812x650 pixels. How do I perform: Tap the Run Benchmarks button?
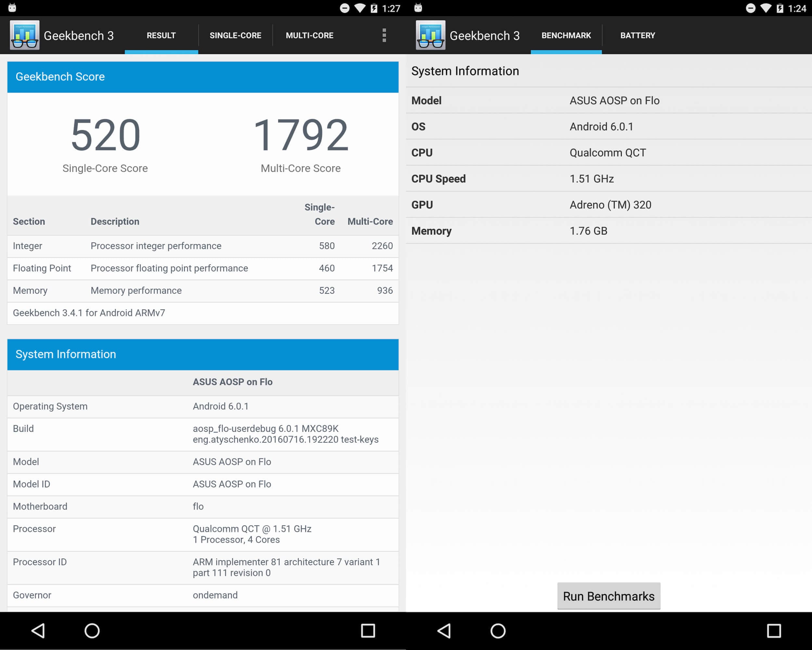tap(609, 596)
